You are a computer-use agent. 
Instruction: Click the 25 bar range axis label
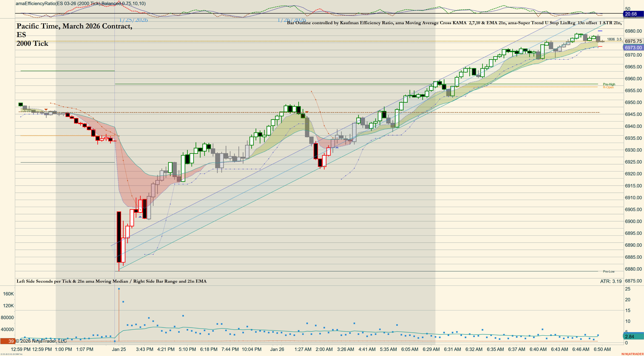coord(627,289)
